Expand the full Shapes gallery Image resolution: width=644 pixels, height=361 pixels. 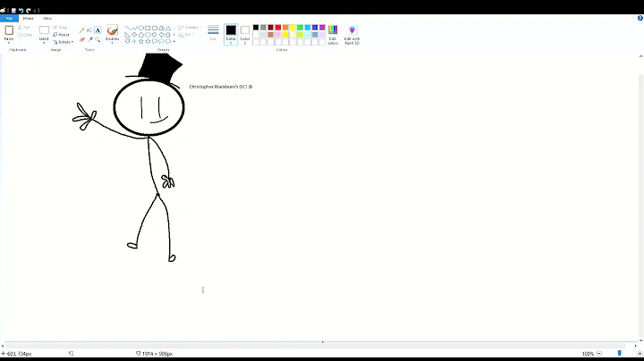click(174, 41)
